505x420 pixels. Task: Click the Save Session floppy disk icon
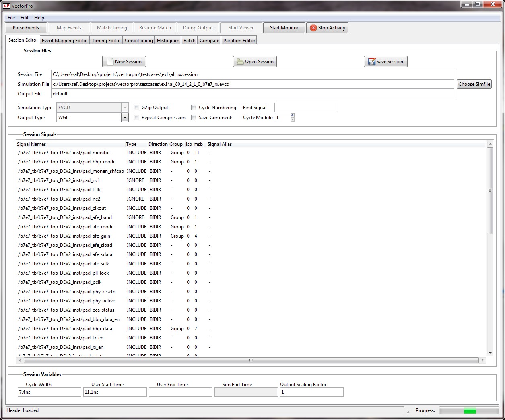click(x=371, y=61)
